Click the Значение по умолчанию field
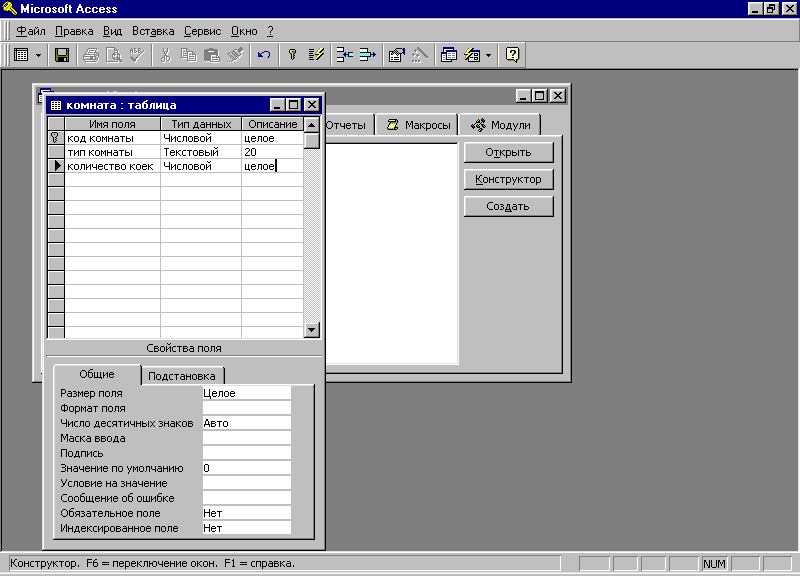 click(x=246, y=468)
